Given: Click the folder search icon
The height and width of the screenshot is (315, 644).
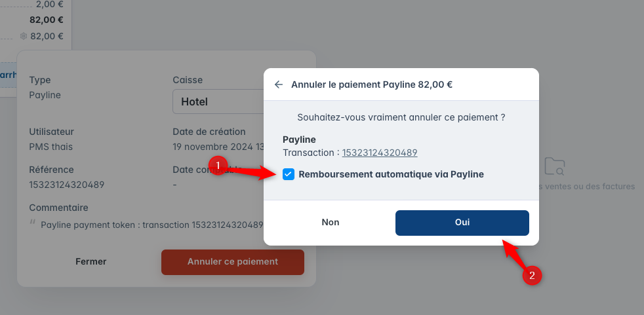Looking at the screenshot, I should (554, 166).
